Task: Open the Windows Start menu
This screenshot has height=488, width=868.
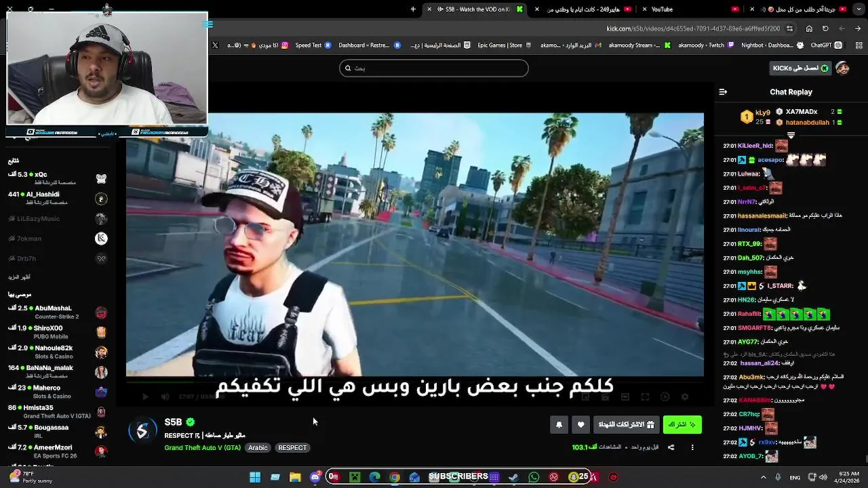Action: coord(255,477)
